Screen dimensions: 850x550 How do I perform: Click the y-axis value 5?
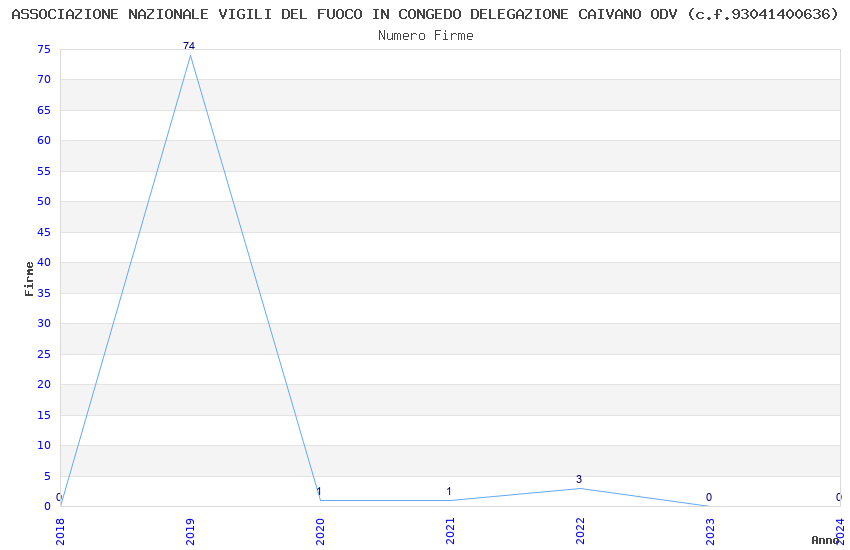[x=47, y=476]
